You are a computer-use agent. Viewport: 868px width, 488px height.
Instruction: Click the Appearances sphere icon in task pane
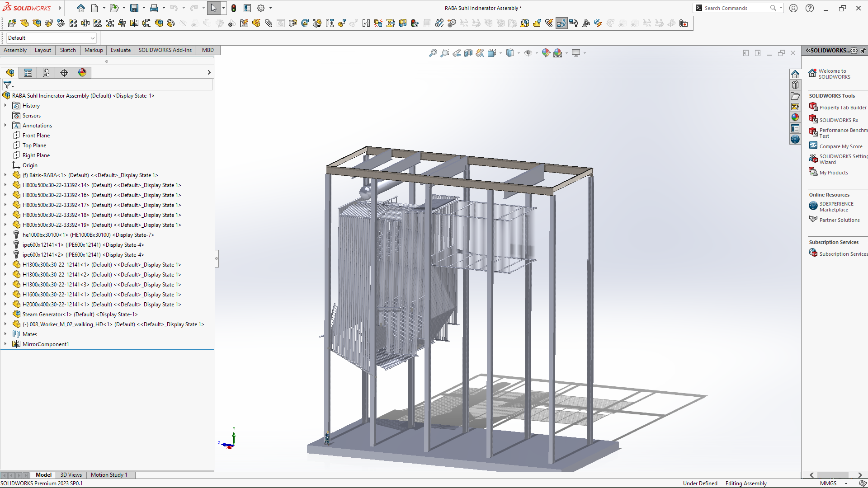[x=795, y=117]
